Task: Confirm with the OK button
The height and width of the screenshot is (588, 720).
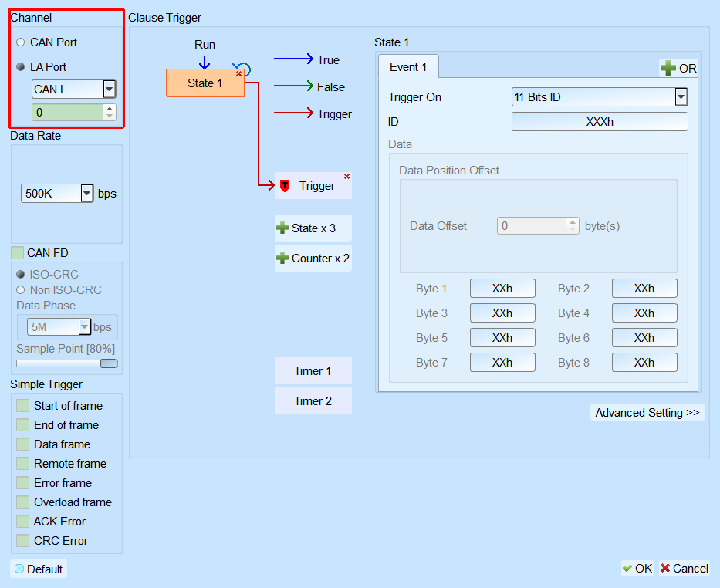Action: point(637,568)
